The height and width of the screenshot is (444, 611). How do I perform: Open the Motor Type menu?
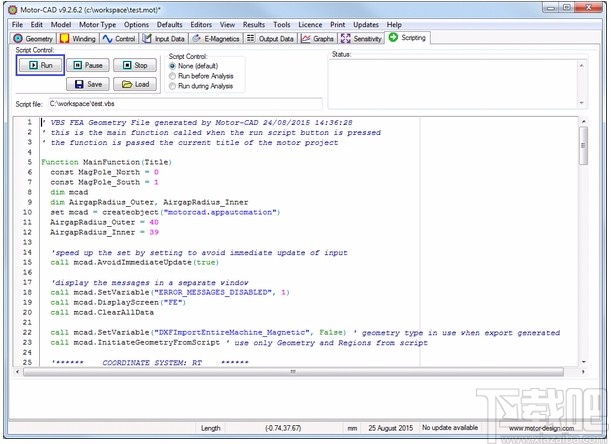[97, 25]
